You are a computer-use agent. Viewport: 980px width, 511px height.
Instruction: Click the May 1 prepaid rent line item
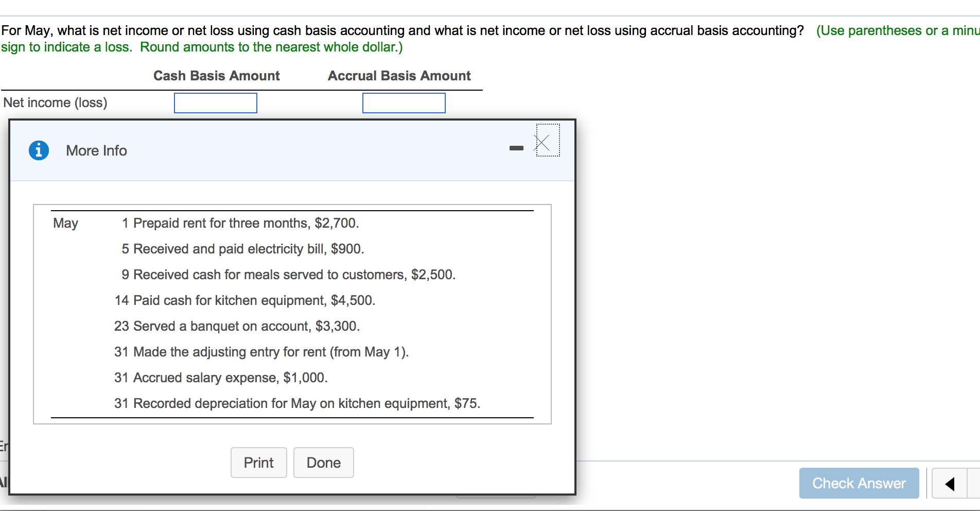(x=240, y=223)
